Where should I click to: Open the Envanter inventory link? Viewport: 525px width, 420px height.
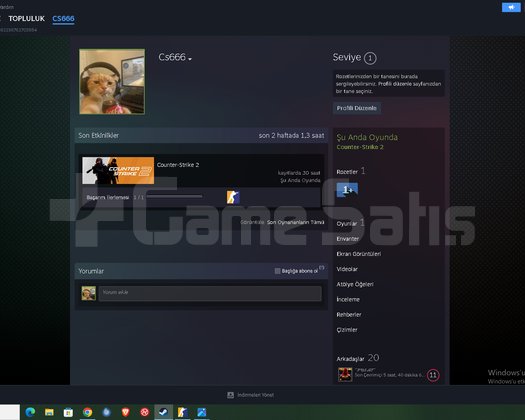coord(348,239)
